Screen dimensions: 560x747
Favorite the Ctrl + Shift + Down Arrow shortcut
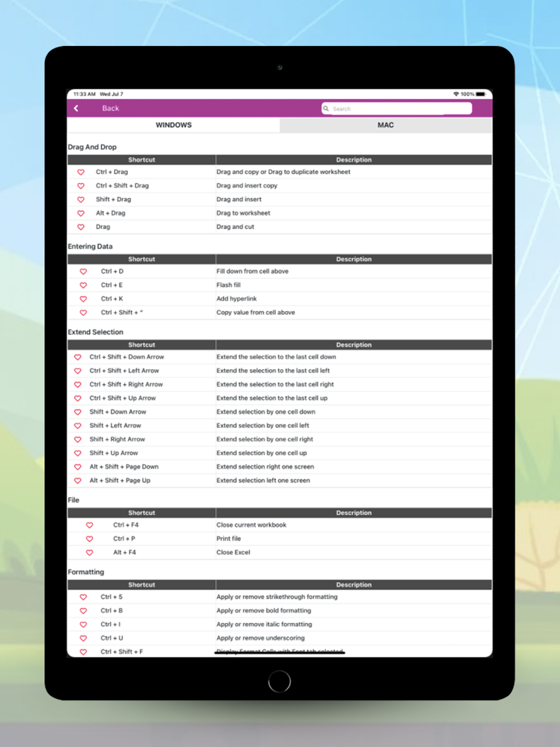tap(78, 357)
